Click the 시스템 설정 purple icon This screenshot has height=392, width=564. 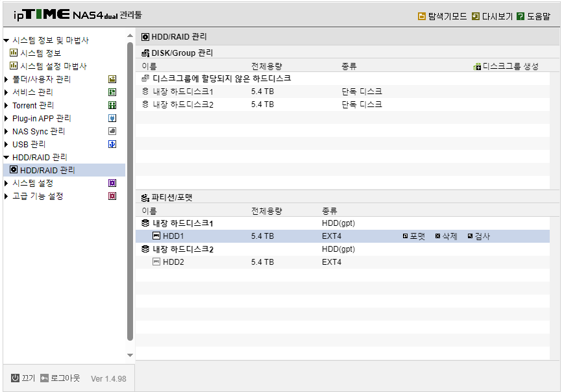point(112,182)
